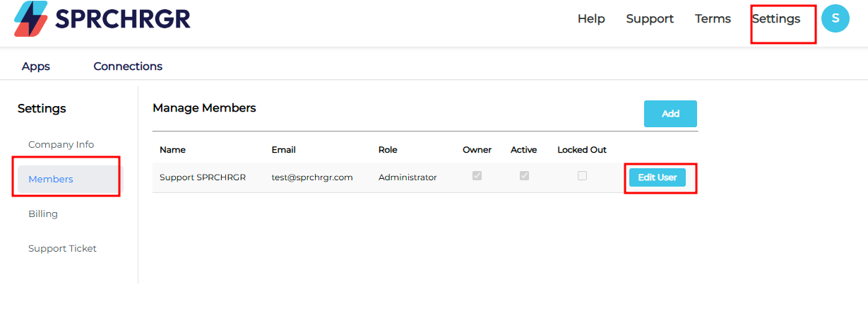Select Company Info in settings sidebar
This screenshot has width=868, height=328.
[x=61, y=144]
